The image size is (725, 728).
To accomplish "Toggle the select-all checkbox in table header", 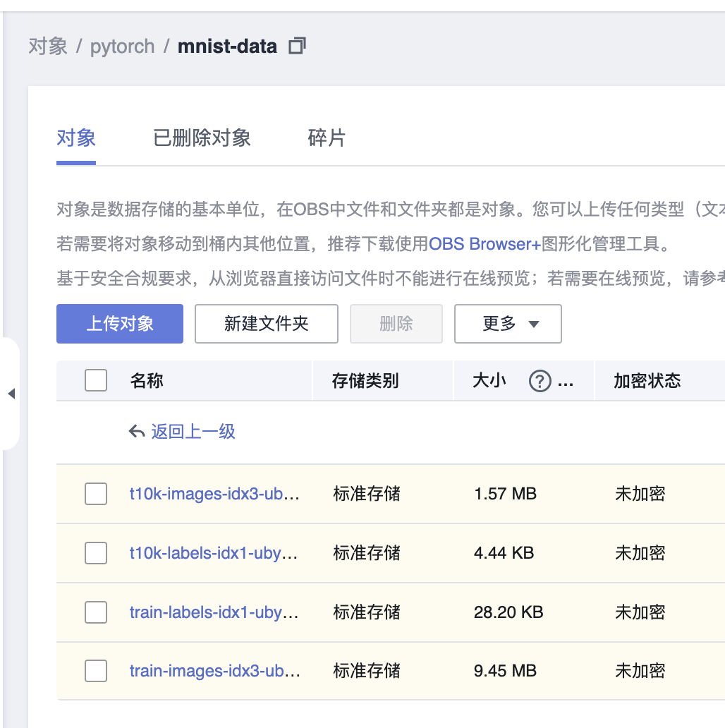I will click(x=96, y=381).
